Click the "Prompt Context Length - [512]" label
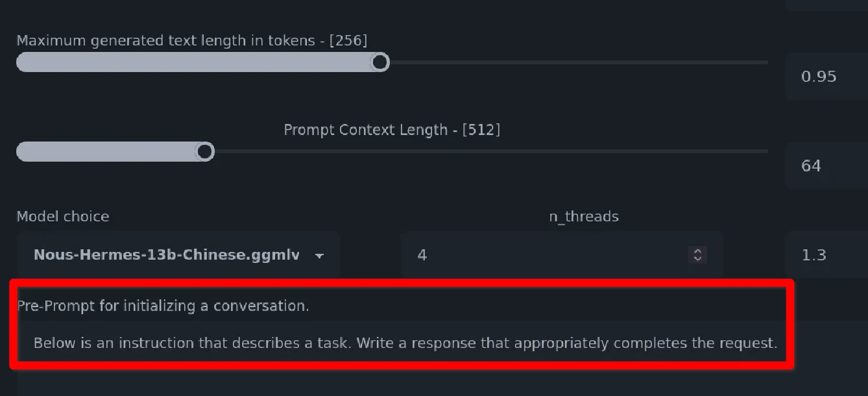868x396 pixels. click(x=392, y=130)
